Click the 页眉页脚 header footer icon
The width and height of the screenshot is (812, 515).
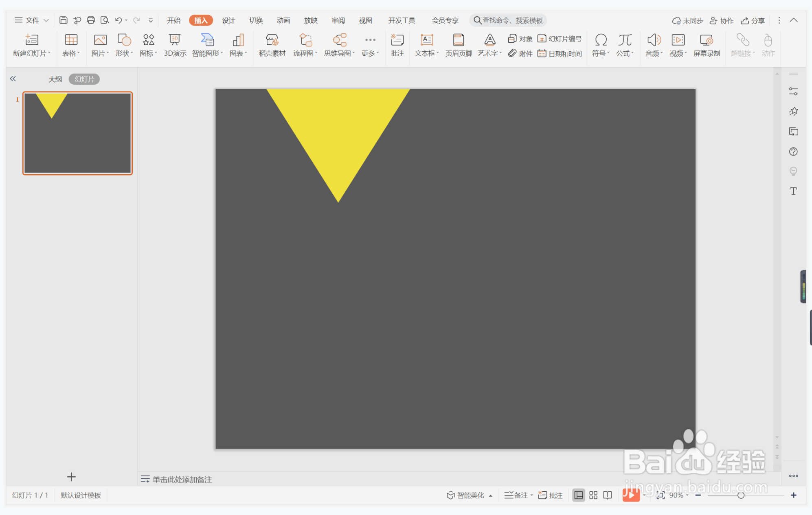(x=459, y=40)
